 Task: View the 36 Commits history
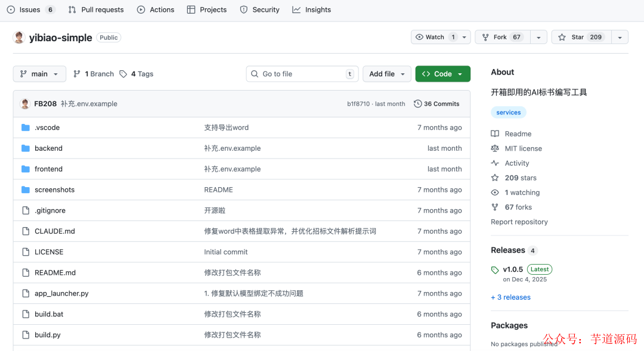coord(436,104)
